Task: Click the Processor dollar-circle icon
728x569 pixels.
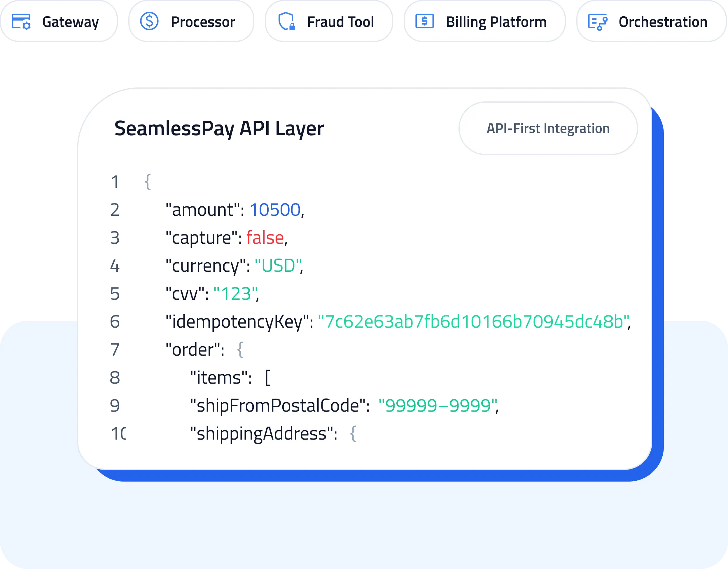Action: (149, 22)
